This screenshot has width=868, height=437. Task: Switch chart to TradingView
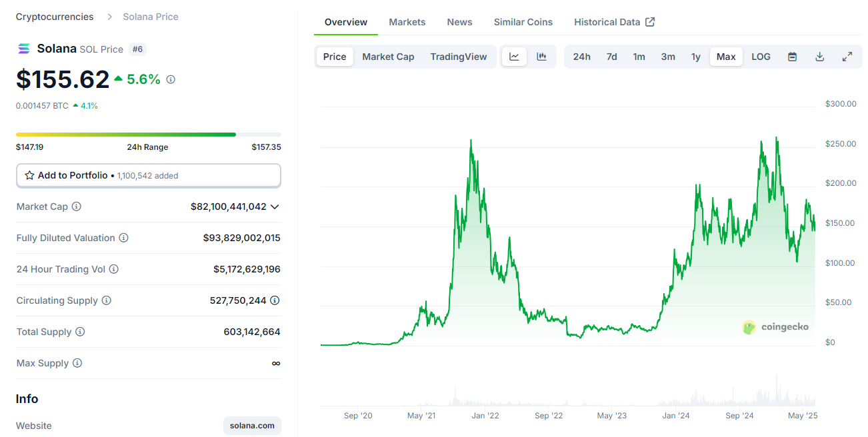459,57
